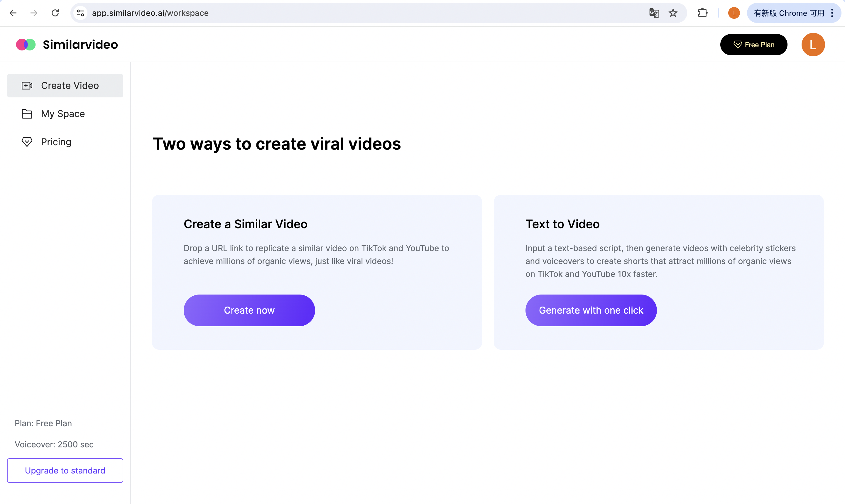Screen dimensions: 845x504
Task: Reload the page with the refresh icon
Action: click(55, 13)
